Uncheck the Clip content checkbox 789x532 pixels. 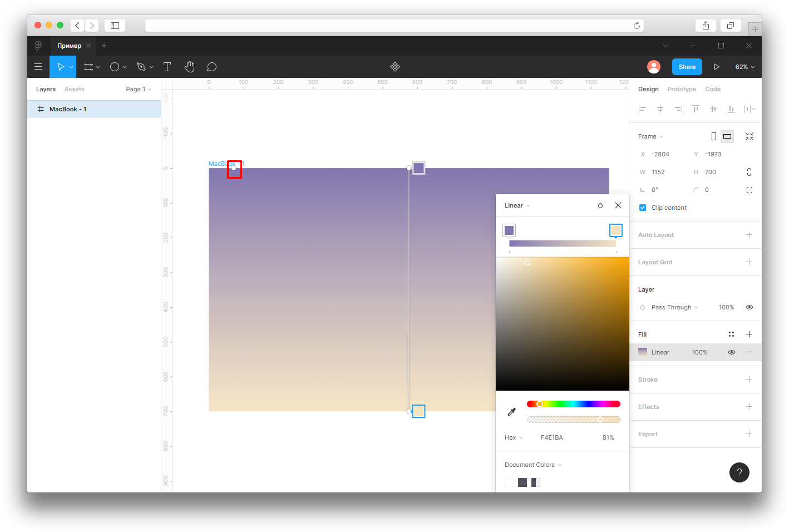pos(643,208)
